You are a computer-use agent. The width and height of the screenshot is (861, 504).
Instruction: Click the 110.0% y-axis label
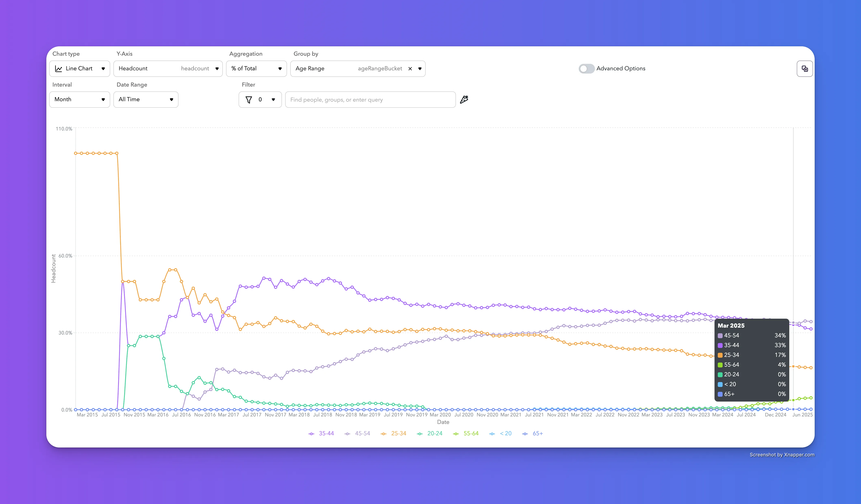click(x=64, y=128)
